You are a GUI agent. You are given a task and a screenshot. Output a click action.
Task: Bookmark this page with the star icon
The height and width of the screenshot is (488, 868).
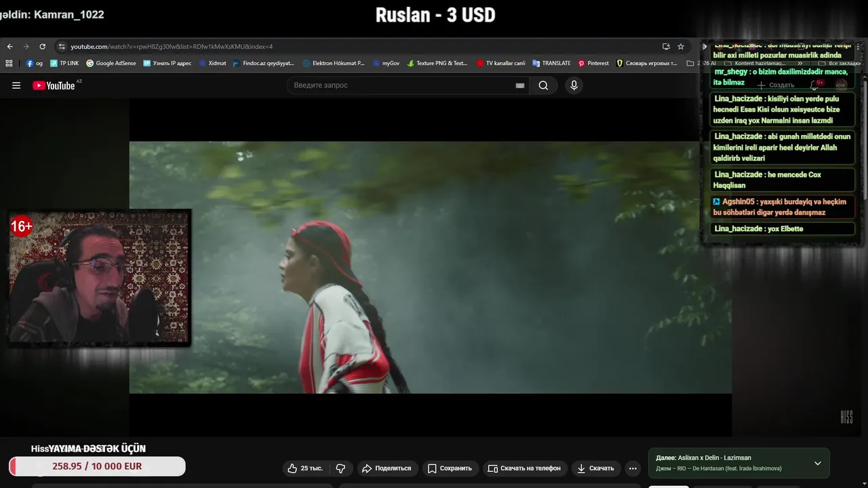(681, 47)
